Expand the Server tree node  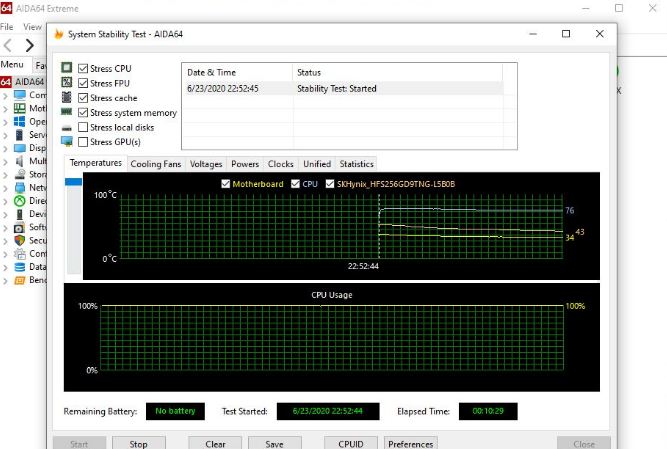click(x=5, y=135)
